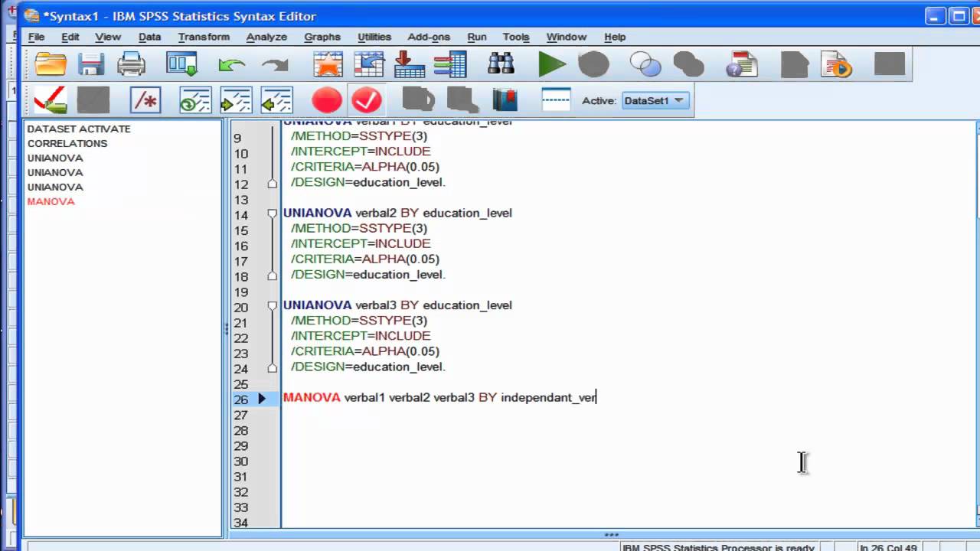Open the Transform menu
The width and height of the screenshot is (980, 551).
204,37
